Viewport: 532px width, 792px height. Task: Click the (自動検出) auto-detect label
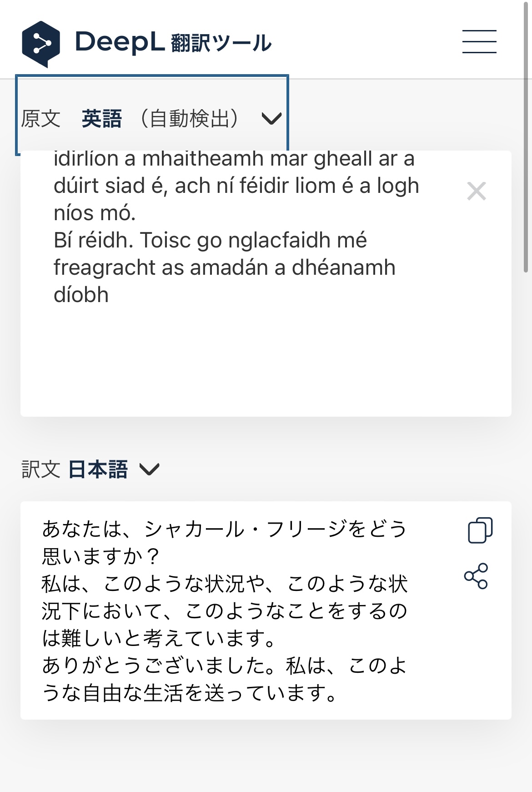click(x=190, y=119)
